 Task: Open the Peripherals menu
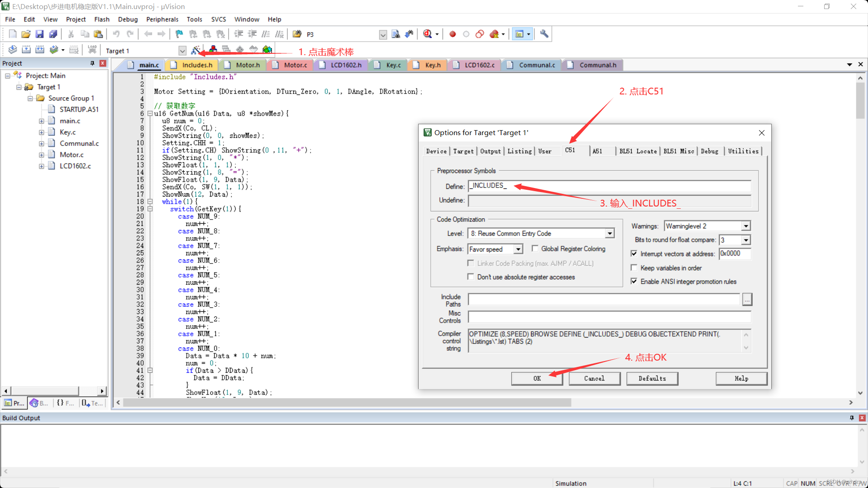pyautogui.click(x=162, y=19)
